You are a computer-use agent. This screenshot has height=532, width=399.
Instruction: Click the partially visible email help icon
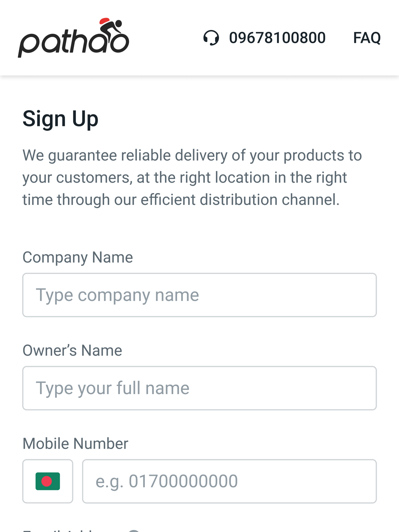(134, 530)
